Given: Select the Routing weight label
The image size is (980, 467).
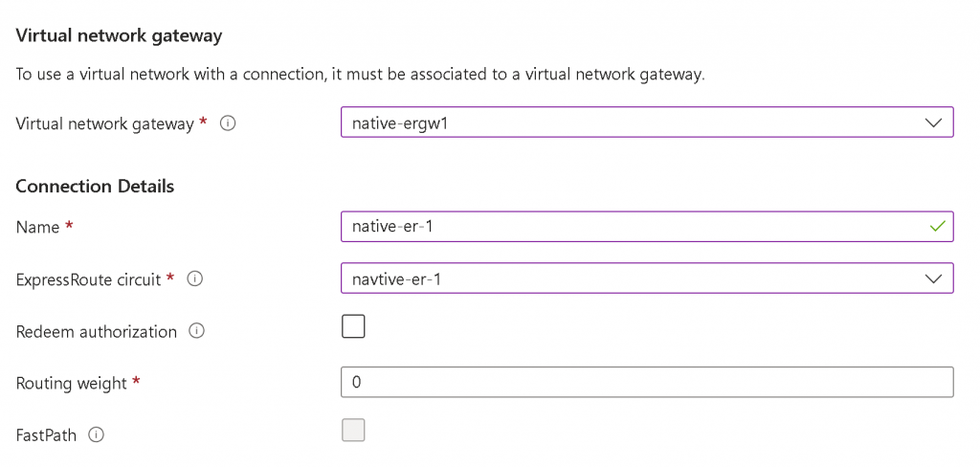Looking at the screenshot, I should click(72, 384).
